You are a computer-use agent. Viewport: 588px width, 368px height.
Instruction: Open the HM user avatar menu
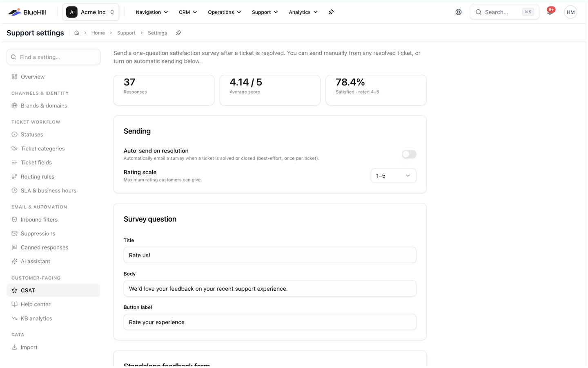click(x=570, y=12)
